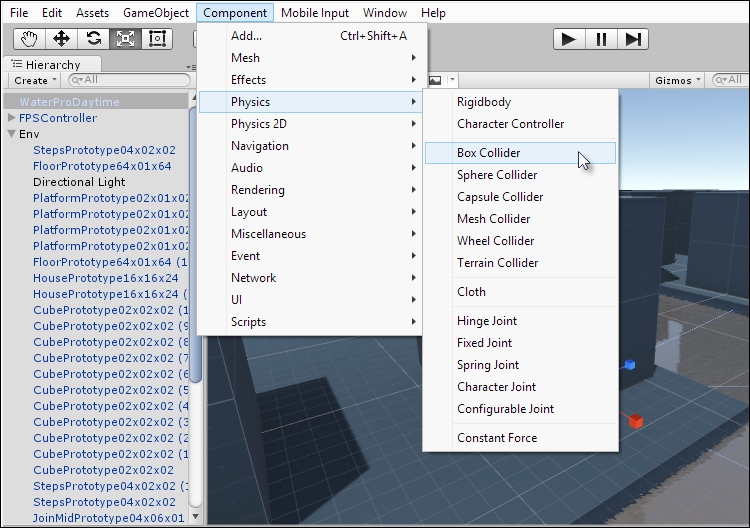Select the Scale tool
The height and width of the screenshot is (528, 750).
(125, 39)
